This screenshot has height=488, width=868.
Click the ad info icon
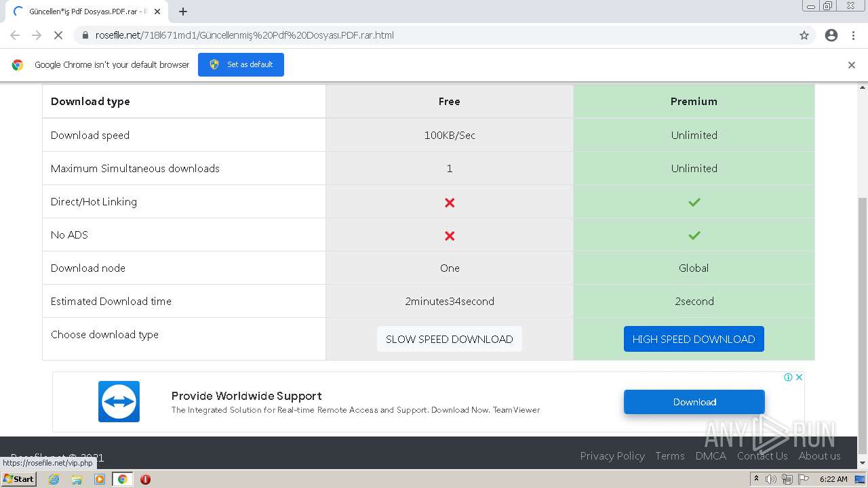pos(788,377)
